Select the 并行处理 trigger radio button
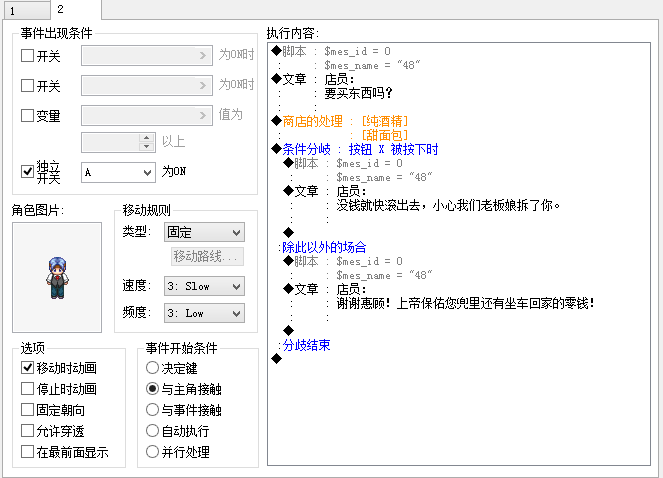 click(x=152, y=451)
